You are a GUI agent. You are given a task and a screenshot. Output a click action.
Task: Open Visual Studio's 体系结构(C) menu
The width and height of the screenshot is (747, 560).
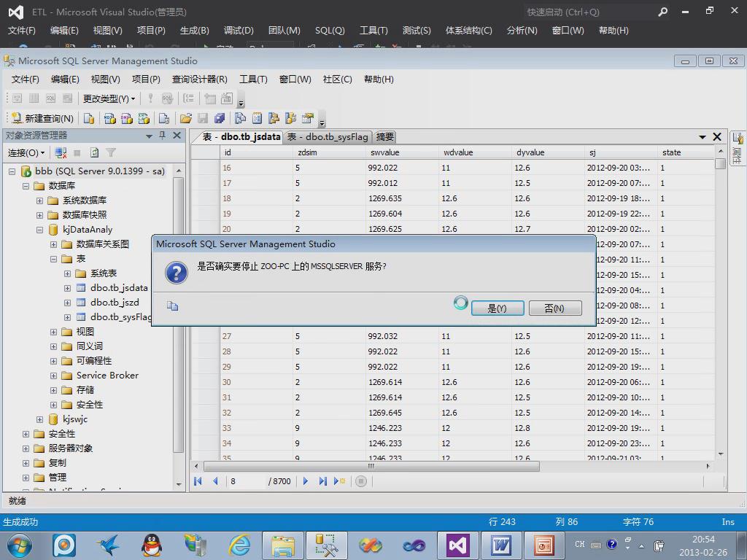[x=469, y=31]
